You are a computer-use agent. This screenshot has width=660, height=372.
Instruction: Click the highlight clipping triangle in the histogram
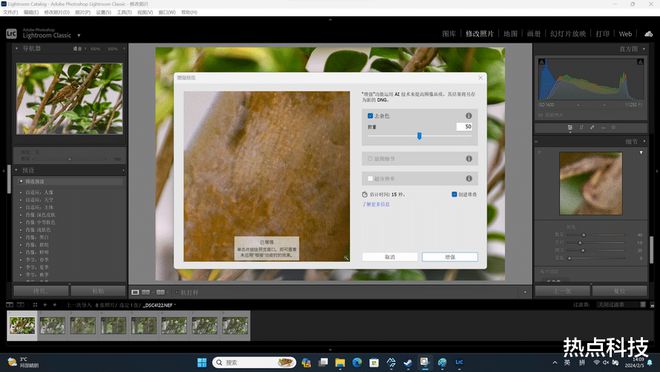[x=640, y=62]
